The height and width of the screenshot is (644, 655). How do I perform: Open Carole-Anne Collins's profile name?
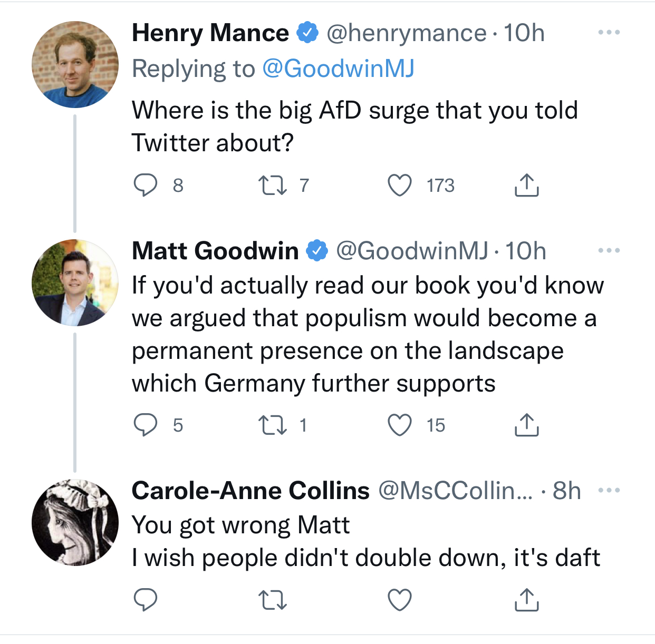(251, 491)
